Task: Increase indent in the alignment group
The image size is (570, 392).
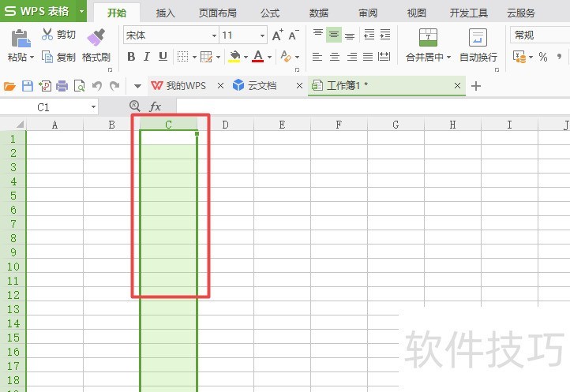Action: [x=385, y=35]
